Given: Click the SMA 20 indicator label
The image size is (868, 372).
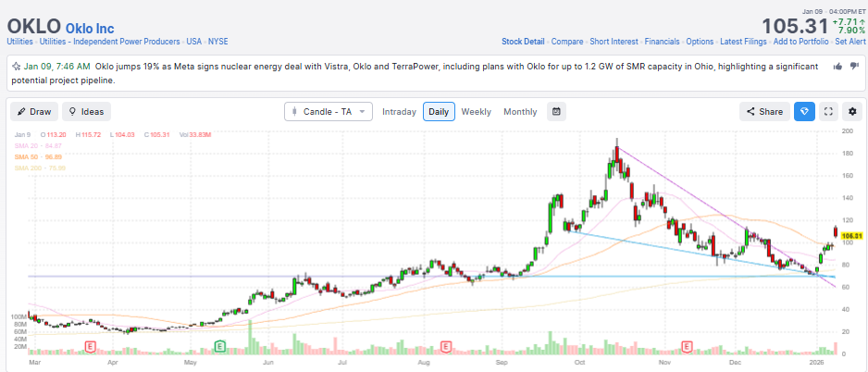Looking at the screenshot, I should 38,145.
